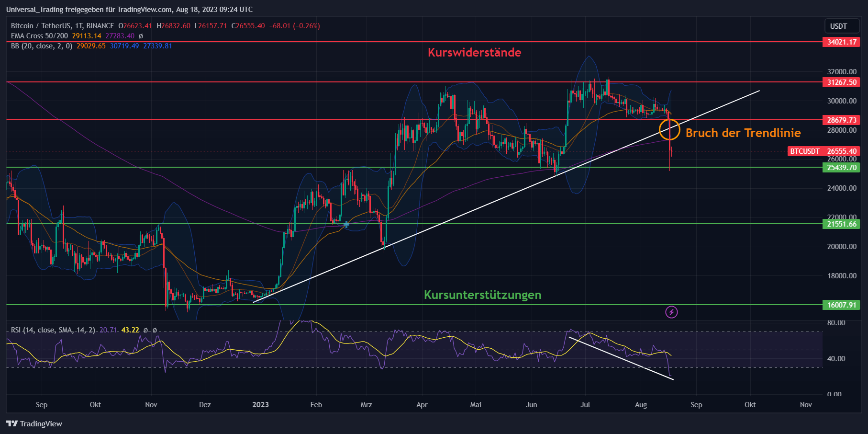868x434 pixels.
Task: Click the 2023 label on the time axis
Action: (x=260, y=405)
